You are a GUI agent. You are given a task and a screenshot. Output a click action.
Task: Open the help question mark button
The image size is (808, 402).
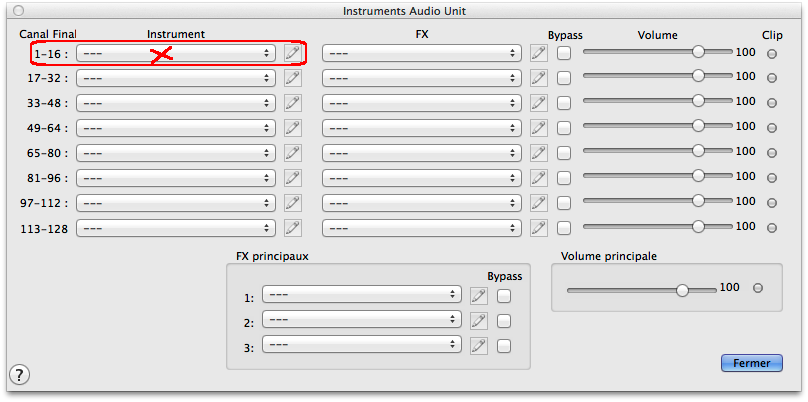20,374
